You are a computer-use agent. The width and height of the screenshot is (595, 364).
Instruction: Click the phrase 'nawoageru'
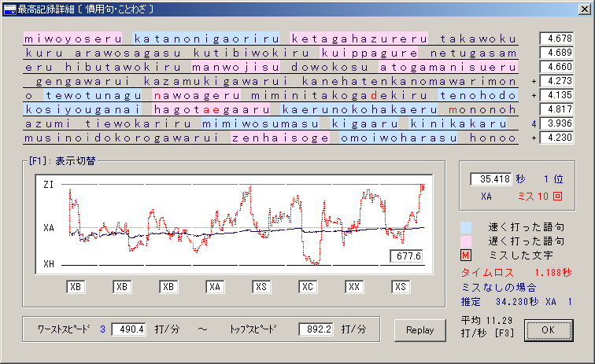pyautogui.click(x=197, y=96)
